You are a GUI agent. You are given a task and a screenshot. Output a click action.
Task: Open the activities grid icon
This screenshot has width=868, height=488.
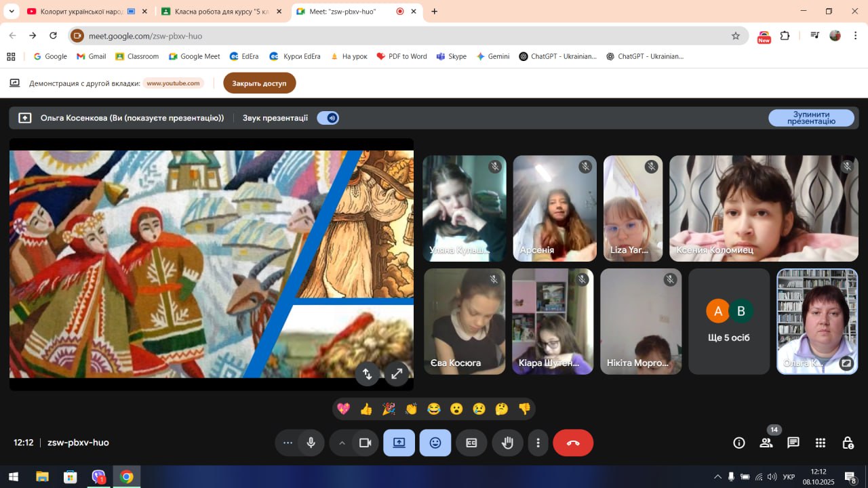(x=820, y=443)
